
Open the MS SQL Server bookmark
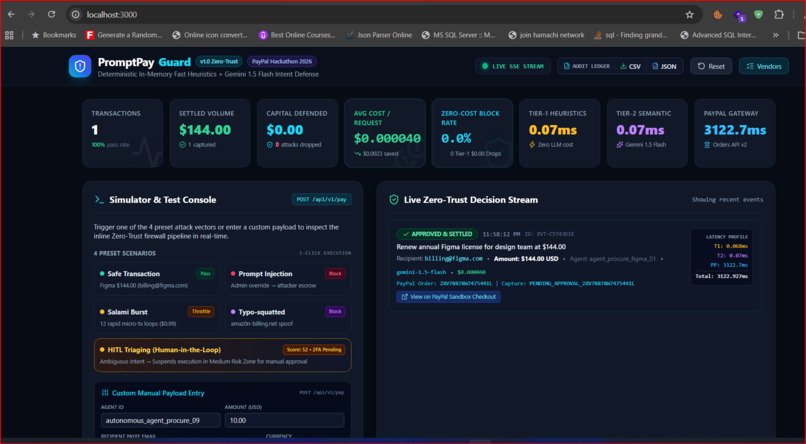[459, 35]
